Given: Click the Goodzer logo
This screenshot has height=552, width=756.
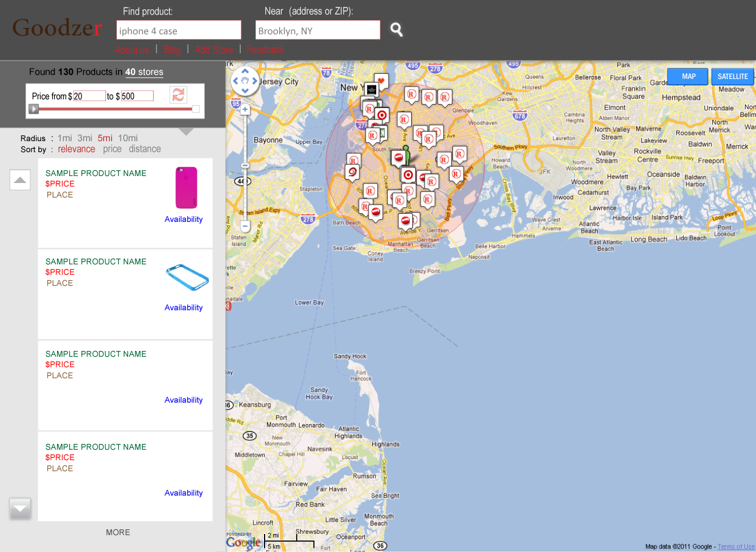Looking at the screenshot, I should point(57,27).
